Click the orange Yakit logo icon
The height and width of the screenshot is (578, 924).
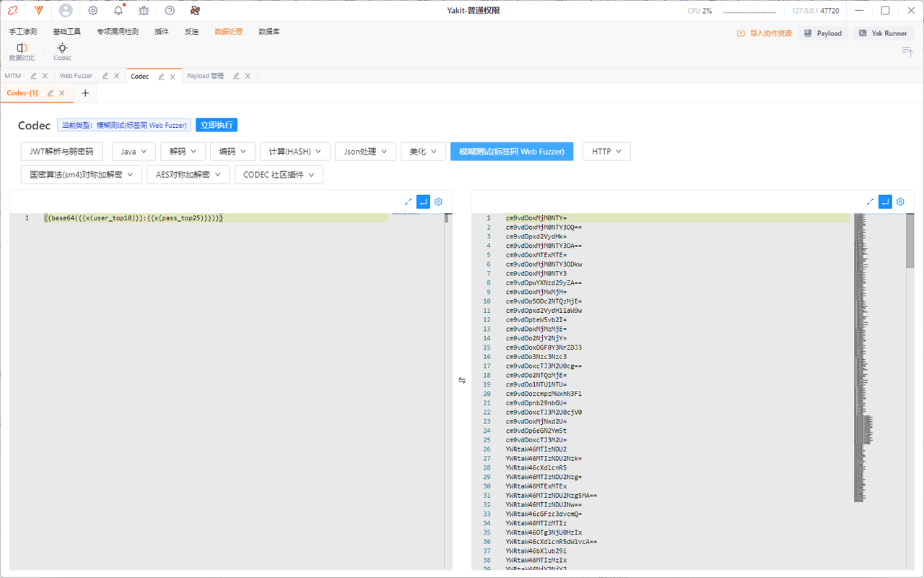click(39, 11)
